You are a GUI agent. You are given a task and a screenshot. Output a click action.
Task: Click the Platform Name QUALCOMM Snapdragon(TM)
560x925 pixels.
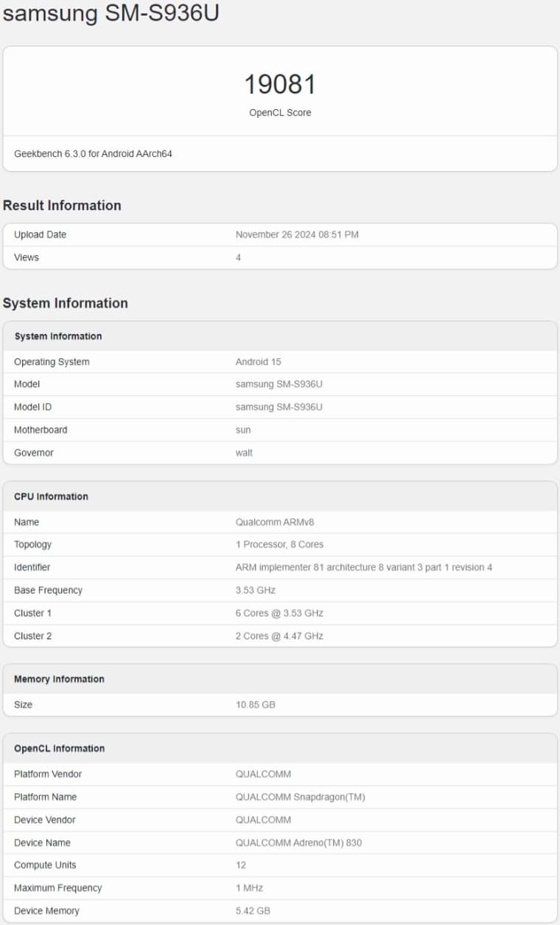pos(300,797)
